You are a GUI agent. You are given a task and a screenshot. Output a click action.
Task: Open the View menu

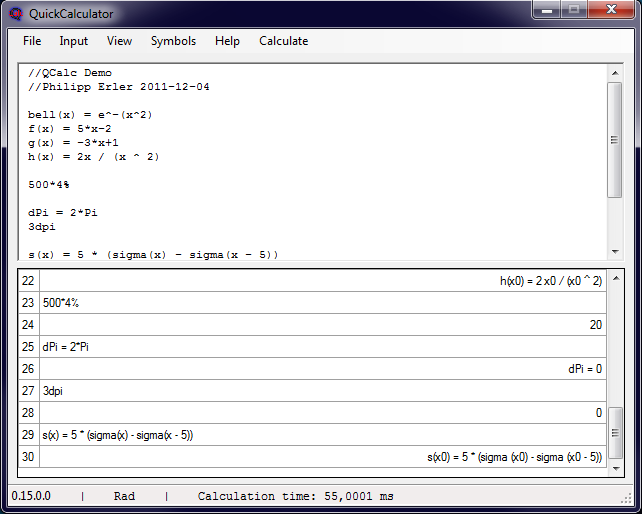[x=119, y=41]
